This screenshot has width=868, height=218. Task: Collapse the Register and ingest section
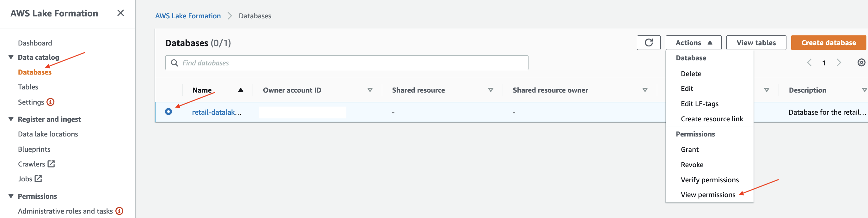[11, 119]
